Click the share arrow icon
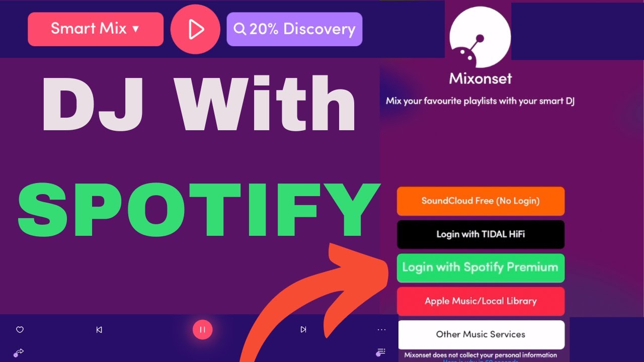 click(x=19, y=352)
